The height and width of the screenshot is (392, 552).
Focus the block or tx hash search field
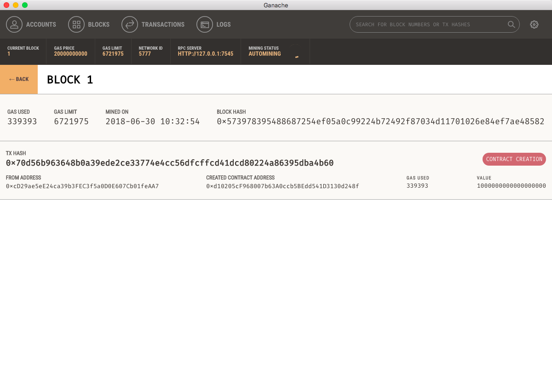(435, 24)
